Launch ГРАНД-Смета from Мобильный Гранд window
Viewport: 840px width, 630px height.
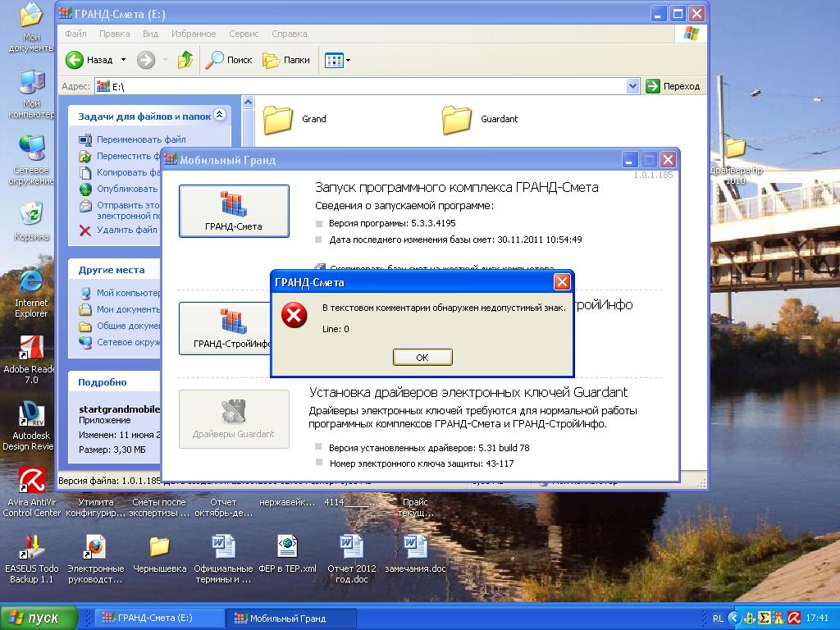[234, 211]
